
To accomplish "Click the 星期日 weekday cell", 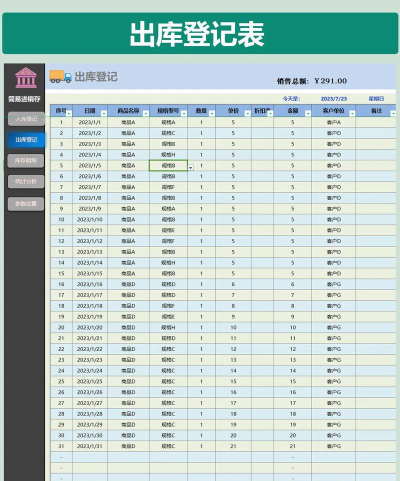I will [376, 99].
